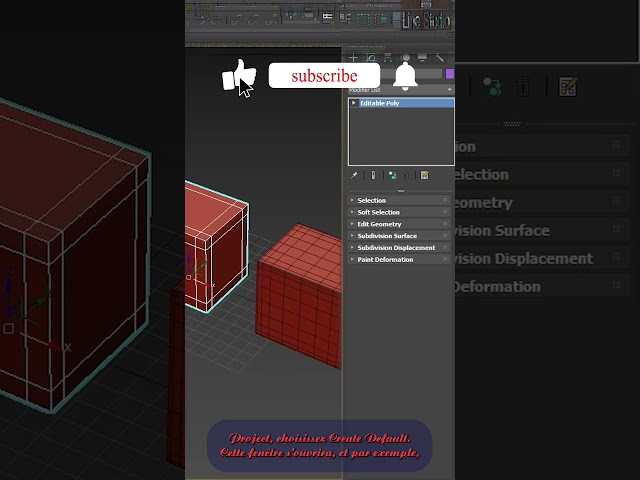Expand the Subdivision Surface rollout
Screen dimensions: 640x480
tap(399, 236)
